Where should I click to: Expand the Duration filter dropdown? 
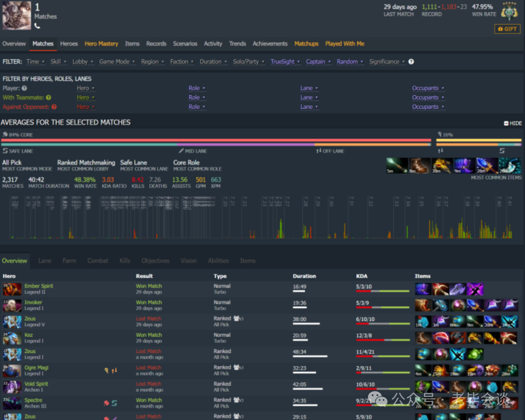tap(213, 62)
